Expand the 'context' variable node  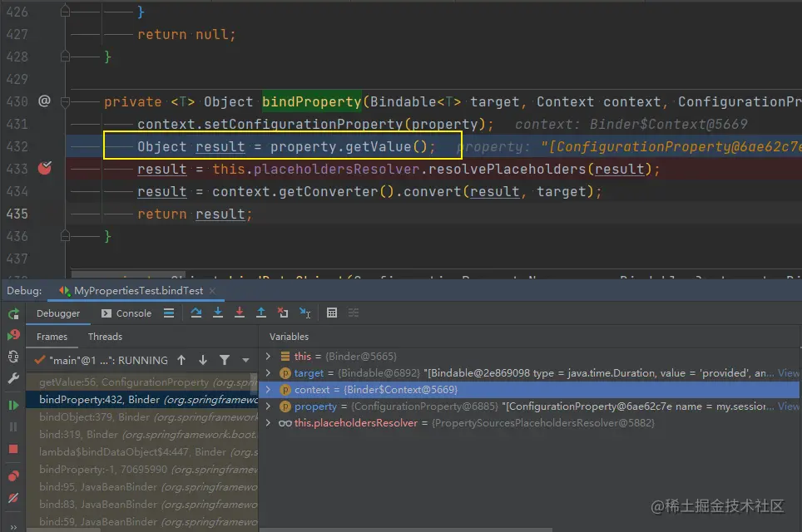pos(268,389)
